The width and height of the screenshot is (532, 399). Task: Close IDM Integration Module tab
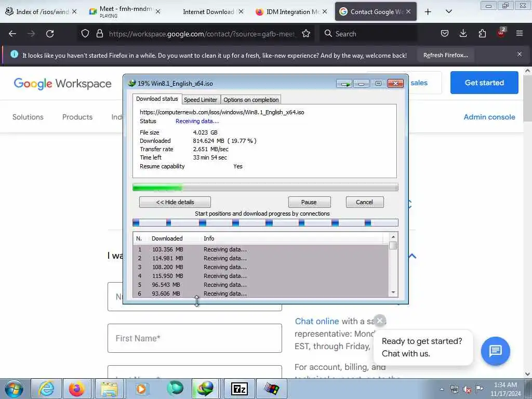(325, 11)
